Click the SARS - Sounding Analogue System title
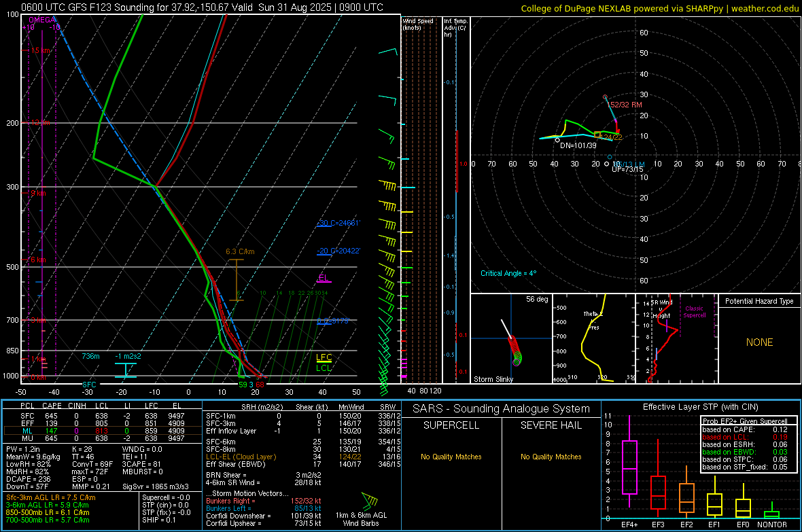Viewport: 802px width, 532px height. click(502, 409)
